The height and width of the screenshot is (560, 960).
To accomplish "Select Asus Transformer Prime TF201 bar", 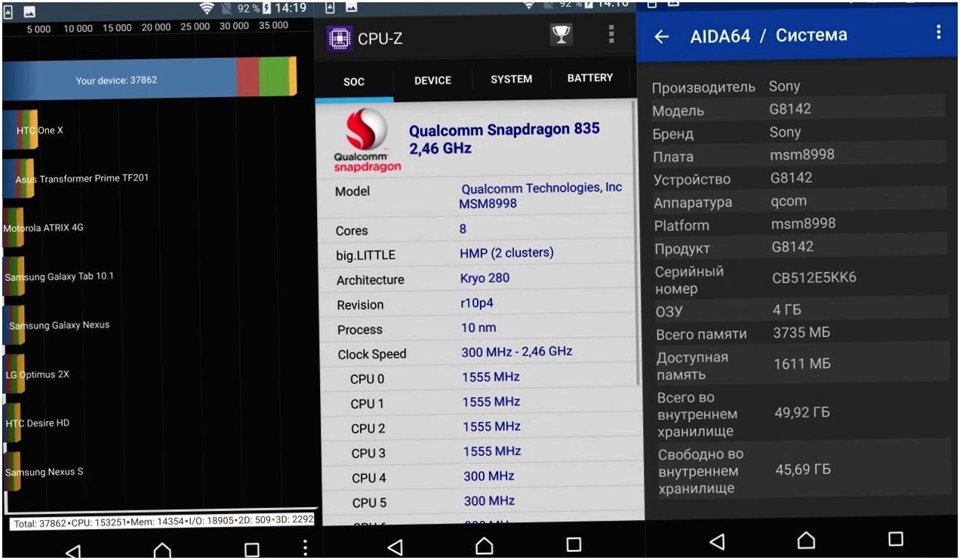I will point(18,179).
